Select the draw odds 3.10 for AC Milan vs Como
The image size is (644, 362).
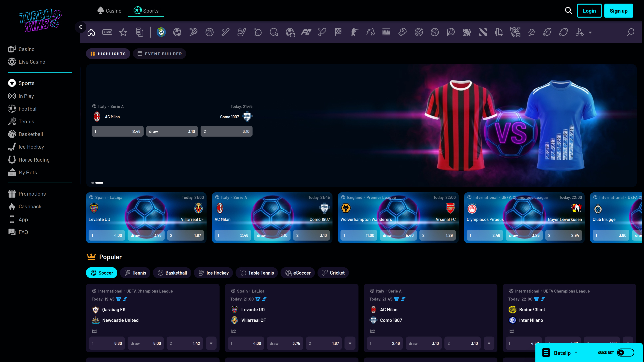click(x=172, y=131)
